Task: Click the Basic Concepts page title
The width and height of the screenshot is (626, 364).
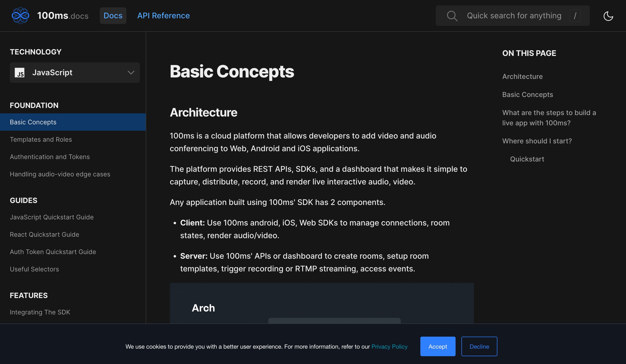Action: 232,72
